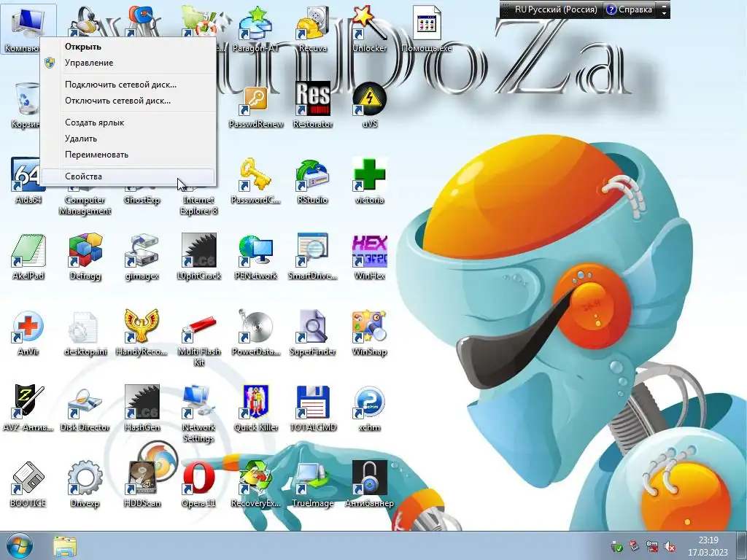Open the Paragon-AT desktop shortcut
The width and height of the screenshot is (747, 560).
click(256, 28)
